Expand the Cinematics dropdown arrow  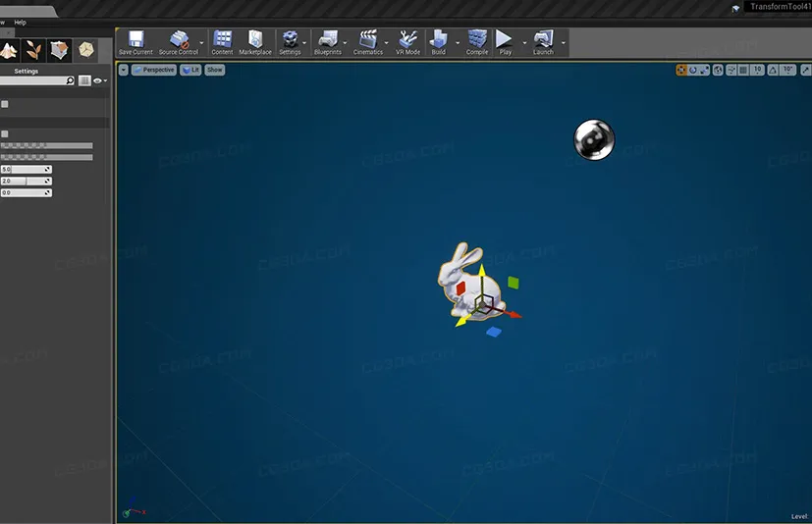click(x=386, y=43)
